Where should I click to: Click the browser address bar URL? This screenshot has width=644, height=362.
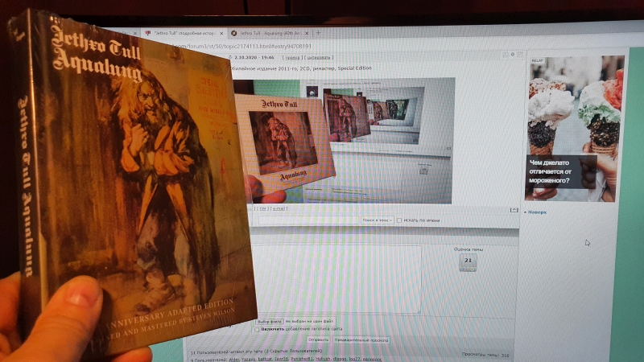click(242, 47)
